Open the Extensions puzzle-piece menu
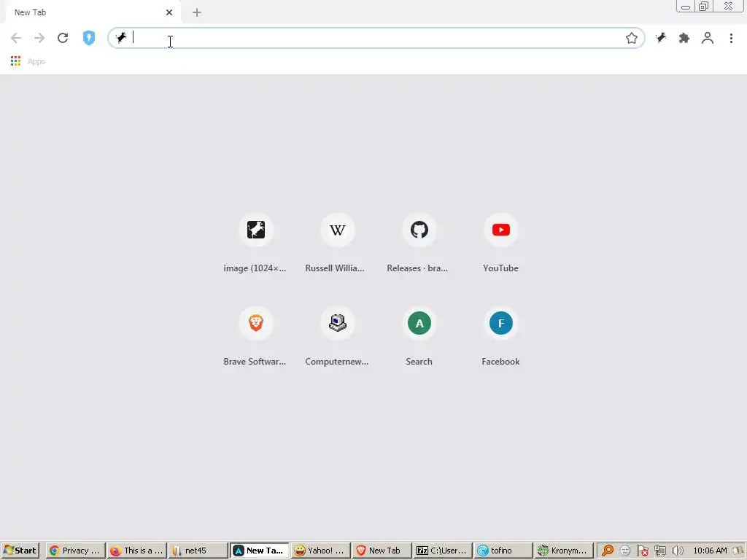 click(x=684, y=38)
